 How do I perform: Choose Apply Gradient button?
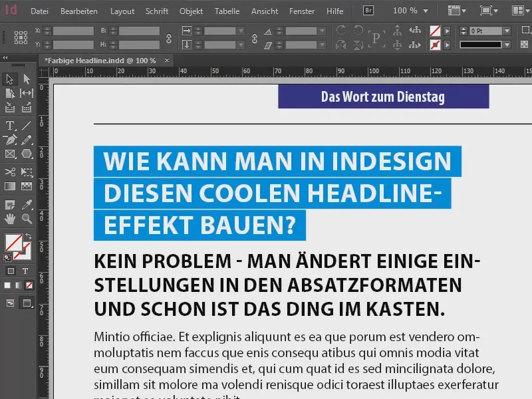(18, 286)
